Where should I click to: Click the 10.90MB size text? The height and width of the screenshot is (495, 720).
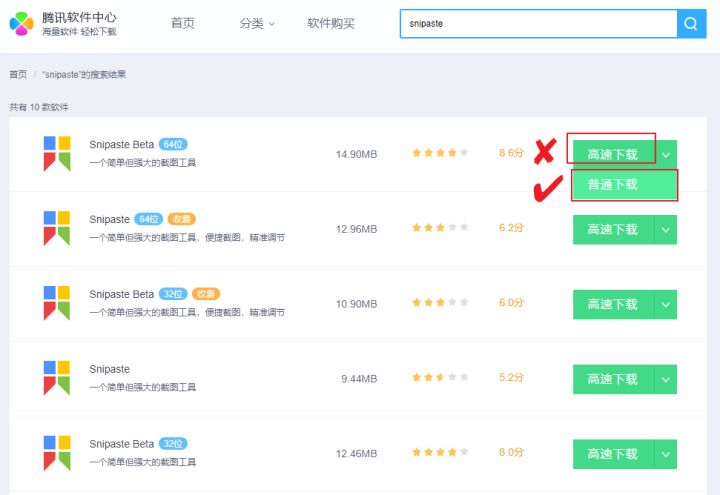[356, 304]
